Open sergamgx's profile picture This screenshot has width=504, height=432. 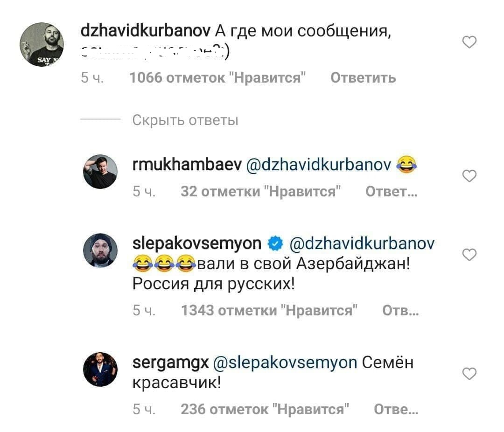[x=100, y=369]
